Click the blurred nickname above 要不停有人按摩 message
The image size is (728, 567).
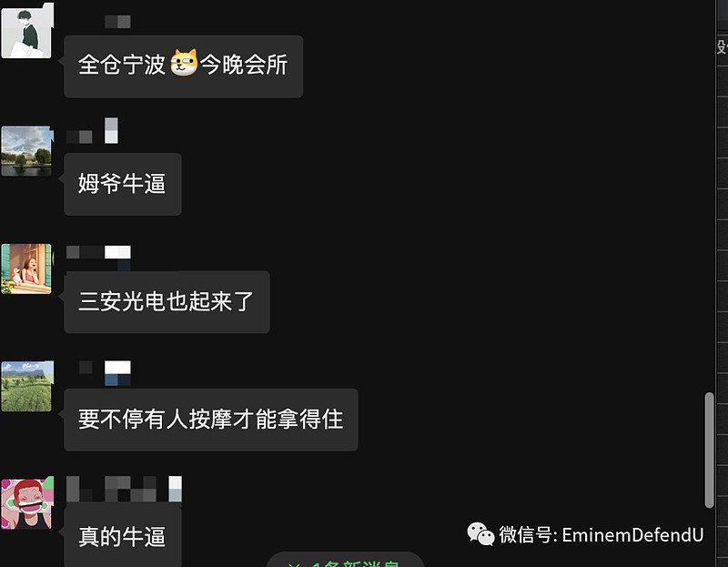pos(105,373)
